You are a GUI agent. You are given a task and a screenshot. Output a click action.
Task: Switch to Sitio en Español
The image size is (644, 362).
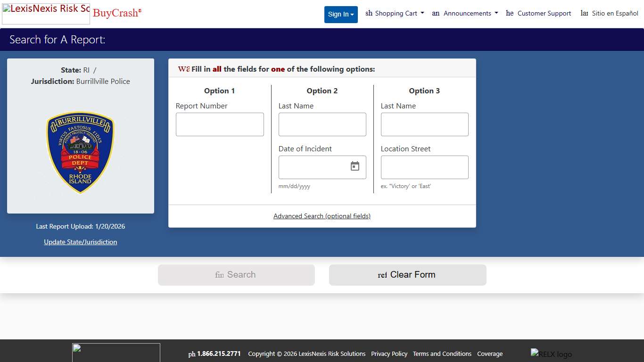(x=610, y=14)
